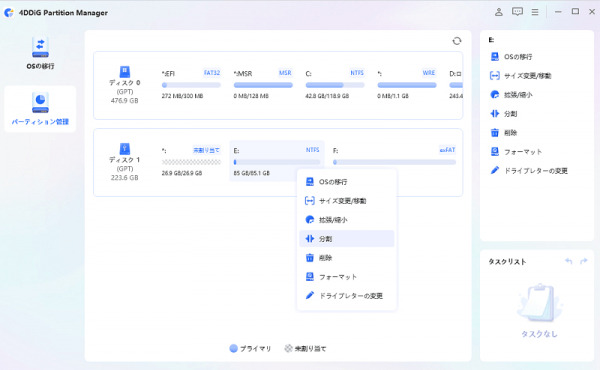Select the E: NTFS partition
Viewport: 600px width, 370px height.
point(277,161)
